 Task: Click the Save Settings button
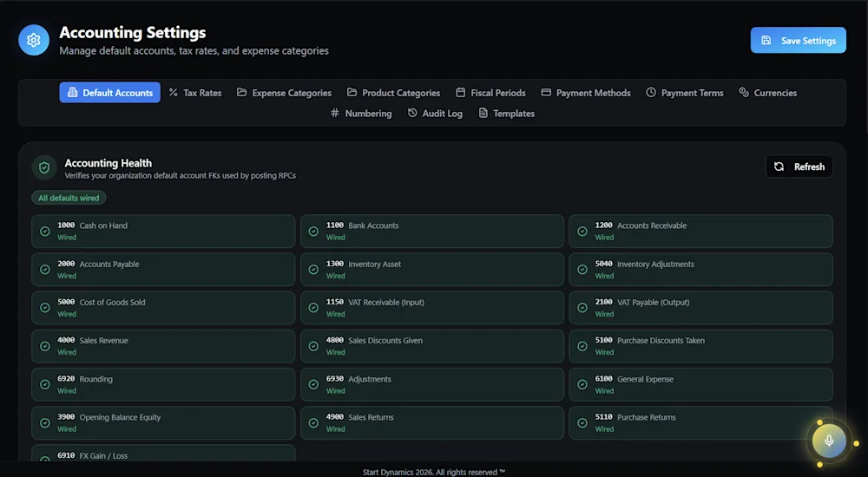pos(799,41)
